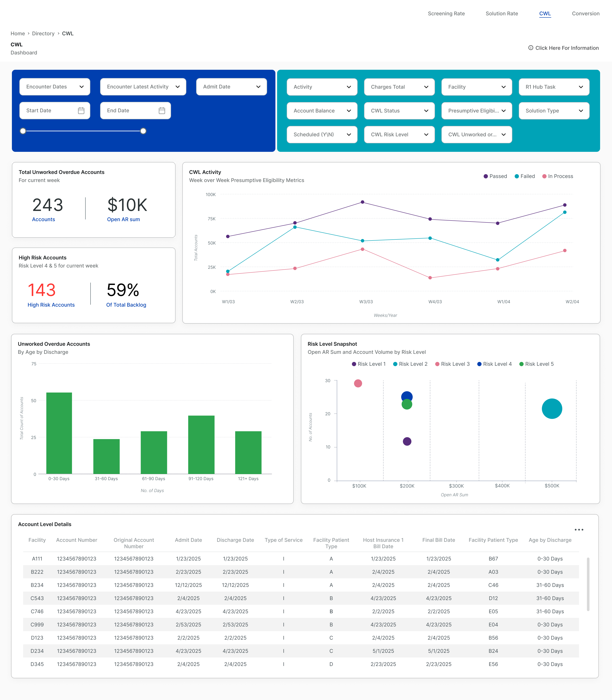
Task: Open the Facility filter dropdown
Action: tap(477, 87)
